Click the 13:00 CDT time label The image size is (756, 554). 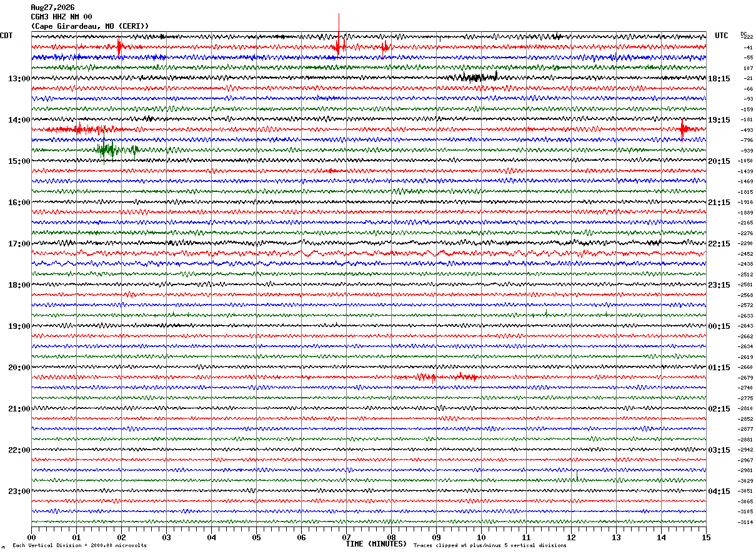tap(19, 79)
